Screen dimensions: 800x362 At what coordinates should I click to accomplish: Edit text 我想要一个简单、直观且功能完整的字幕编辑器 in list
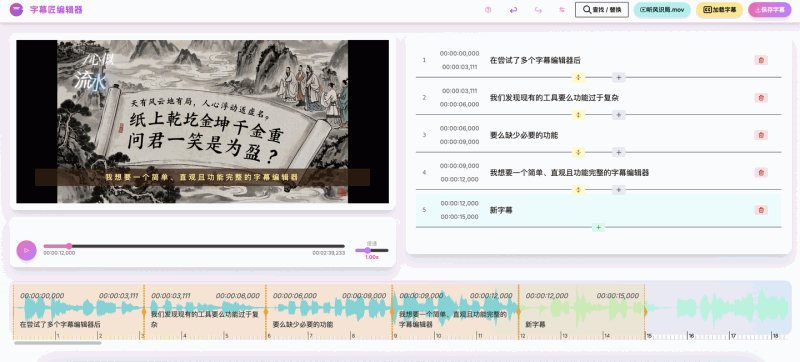tap(569, 172)
